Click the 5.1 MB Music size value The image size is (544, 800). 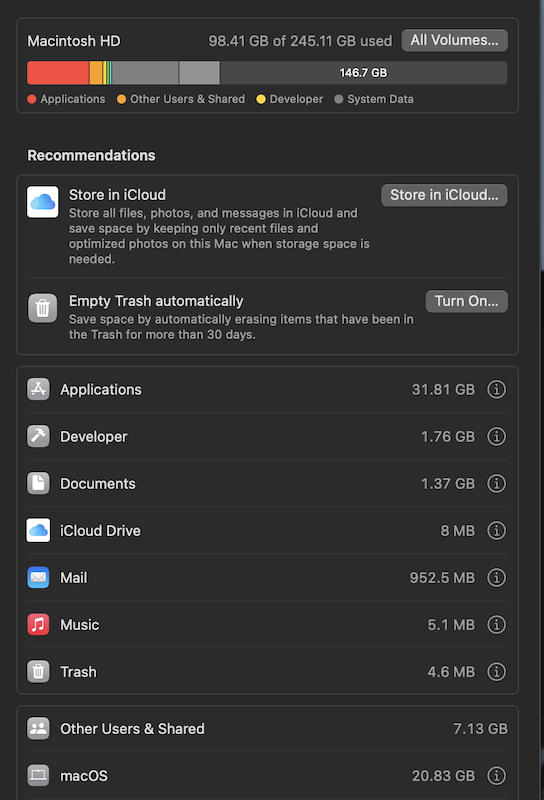[x=451, y=624]
